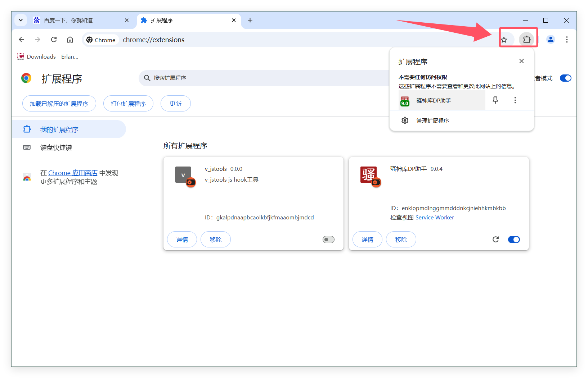This screenshot has width=588, height=378.
Task: Reload the current page
Action: tap(54, 40)
